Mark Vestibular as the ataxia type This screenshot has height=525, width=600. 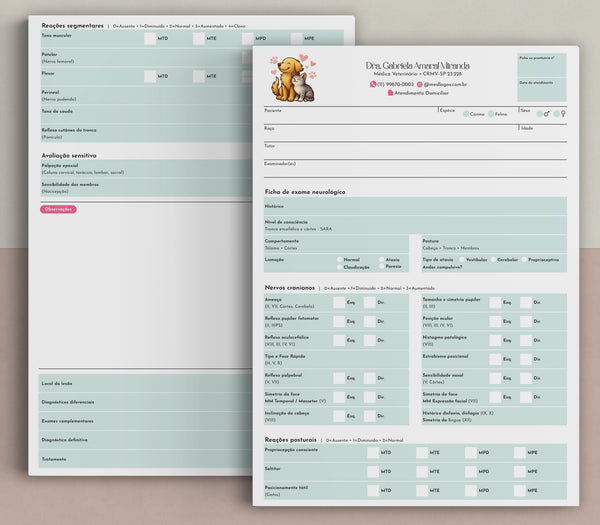[x=461, y=259]
